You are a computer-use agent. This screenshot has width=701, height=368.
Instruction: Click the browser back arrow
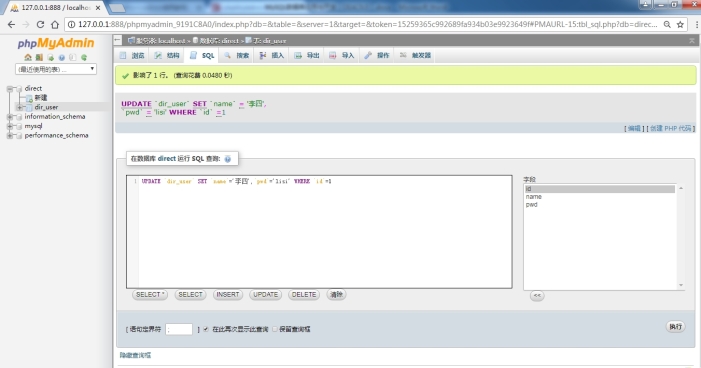click(x=11, y=25)
